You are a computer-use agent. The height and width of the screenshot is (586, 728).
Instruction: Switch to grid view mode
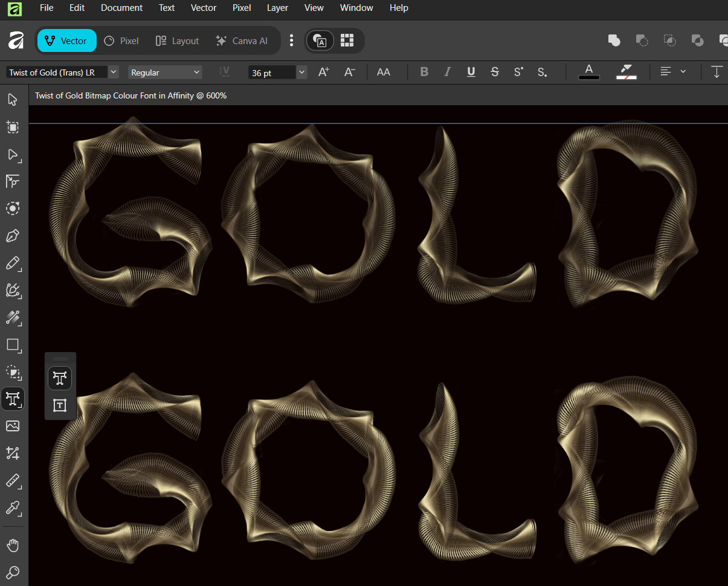click(347, 40)
